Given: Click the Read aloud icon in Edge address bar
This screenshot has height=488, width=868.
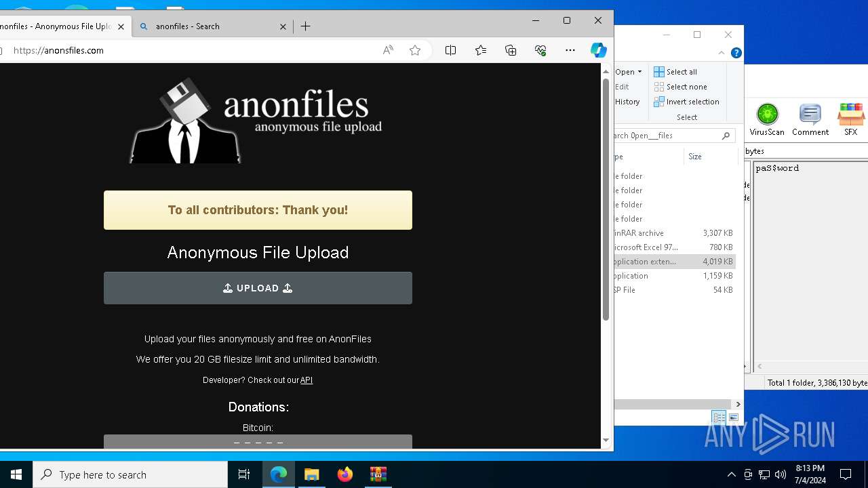Looking at the screenshot, I should (x=388, y=50).
